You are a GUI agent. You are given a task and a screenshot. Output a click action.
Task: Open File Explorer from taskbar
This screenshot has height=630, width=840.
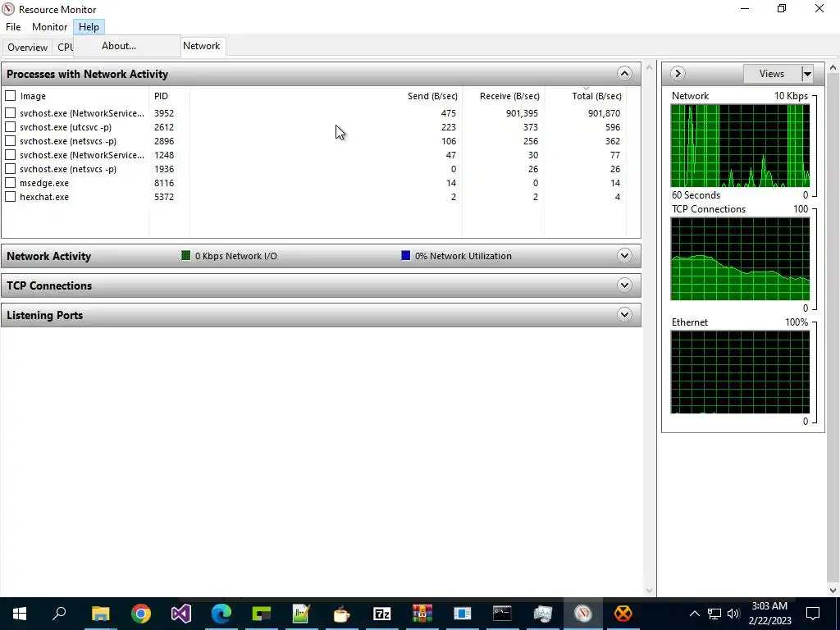pyautogui.click(x=100, y=614)
